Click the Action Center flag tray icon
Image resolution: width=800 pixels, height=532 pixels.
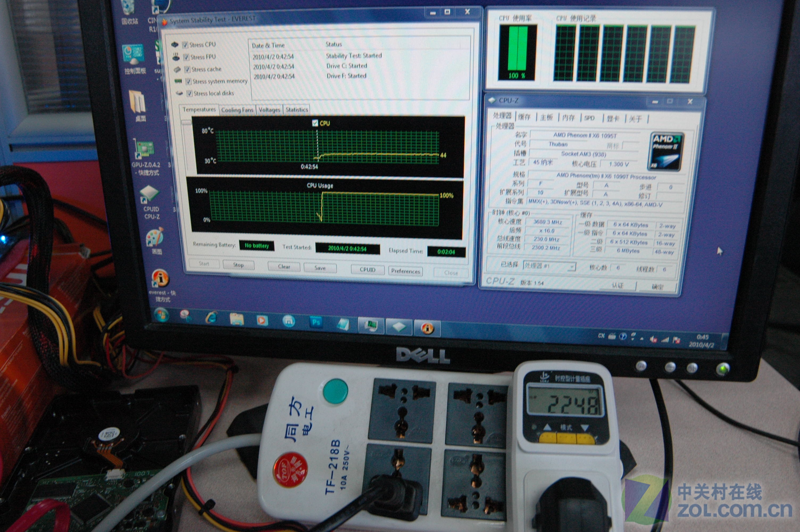click(x=676, y=340)
